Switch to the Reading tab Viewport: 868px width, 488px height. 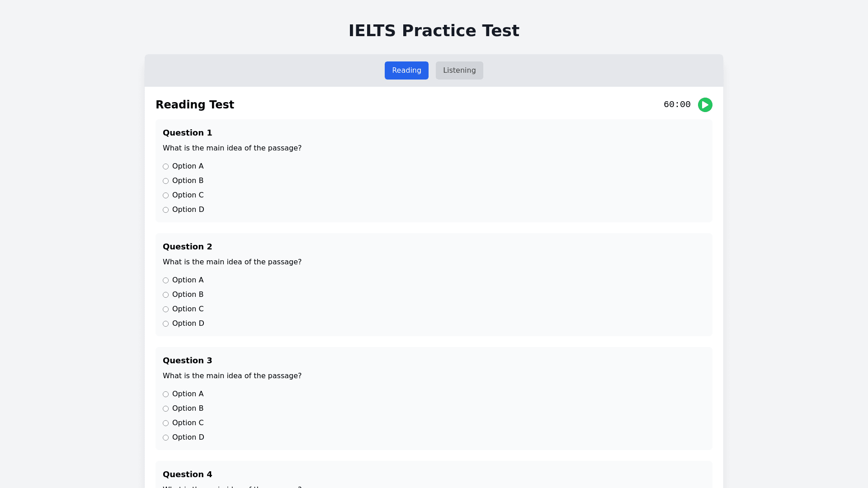[x=406, y=70]
